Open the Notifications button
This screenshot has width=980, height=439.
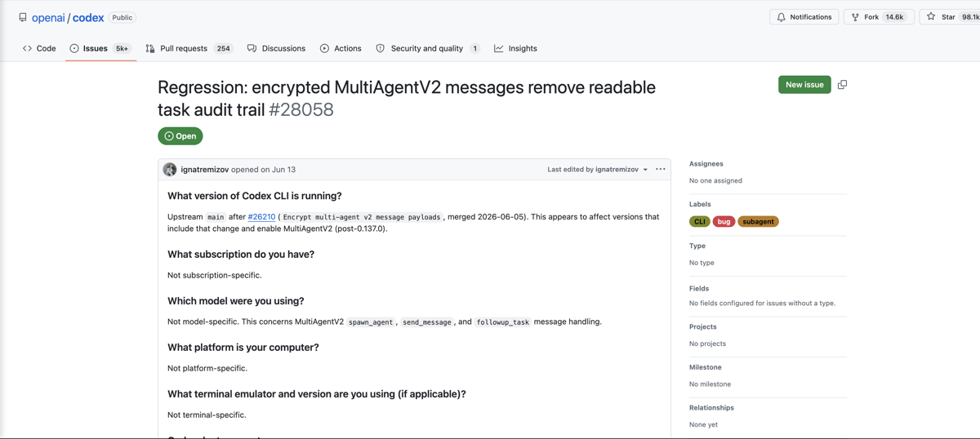click(804, 16)
